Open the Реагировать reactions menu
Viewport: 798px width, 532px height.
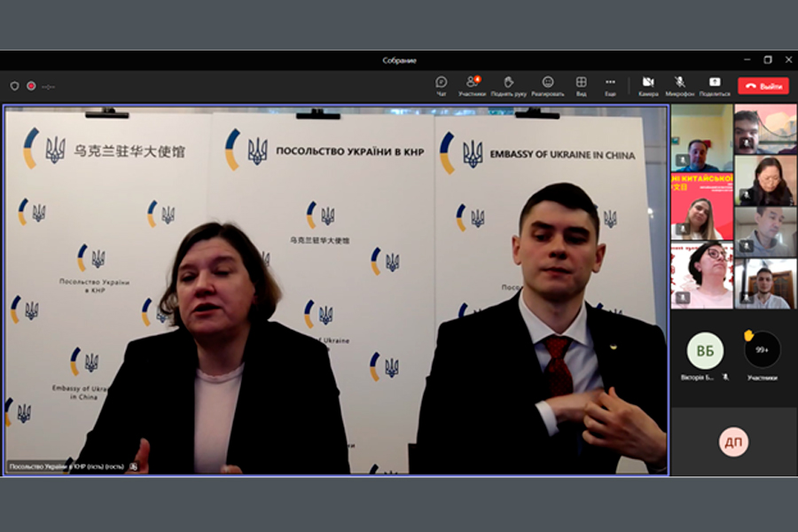548,86
